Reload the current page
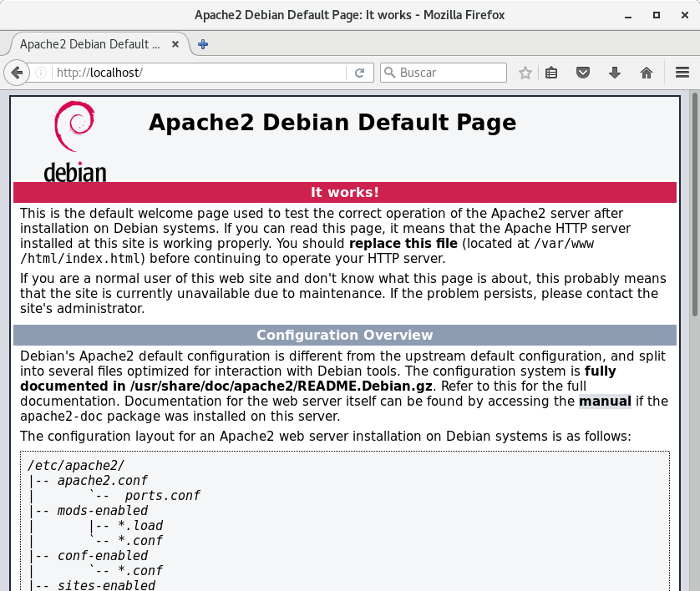This screenshot has height=591, width=700. [359, 73]
